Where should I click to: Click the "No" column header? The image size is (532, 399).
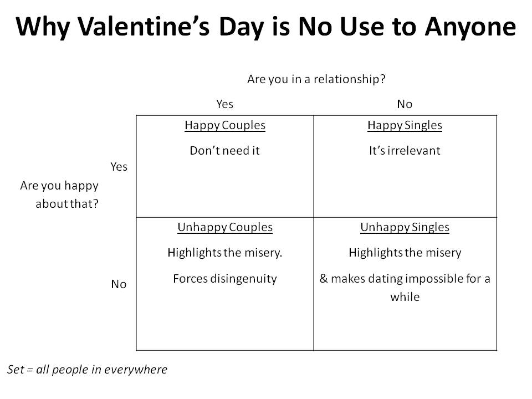click(405, 104)
